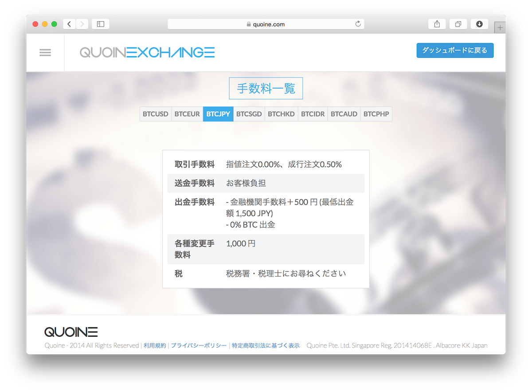The height and width of the screenshot is (392, 532).
Task: Switch to BTCPHP fee tab
Action: click(x=376, y=114)
